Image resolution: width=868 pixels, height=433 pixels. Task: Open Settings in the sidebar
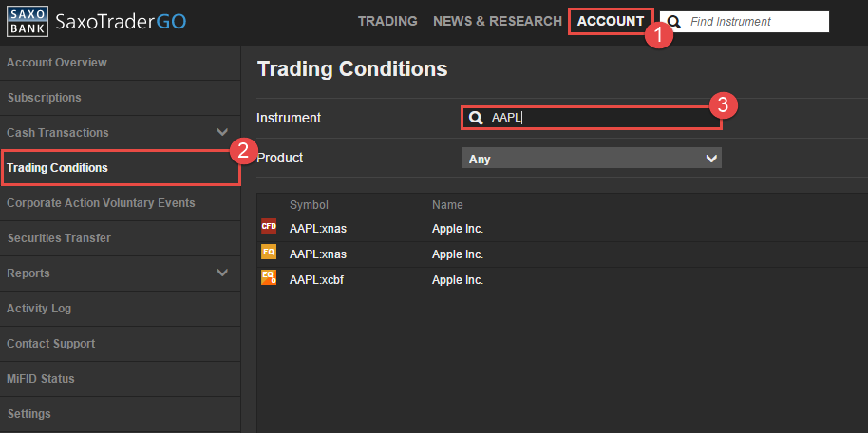pos(120,414)
